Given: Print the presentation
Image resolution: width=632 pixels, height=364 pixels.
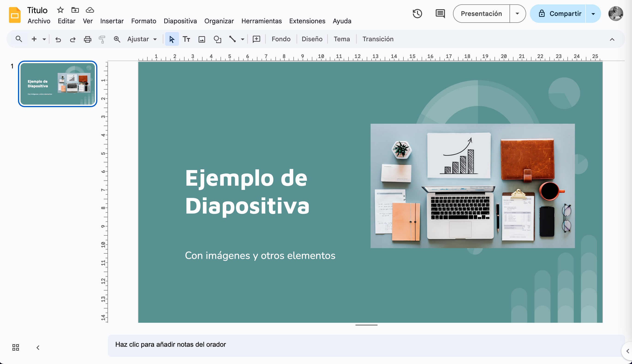Looking at the screenshot, I should (87, 39).
